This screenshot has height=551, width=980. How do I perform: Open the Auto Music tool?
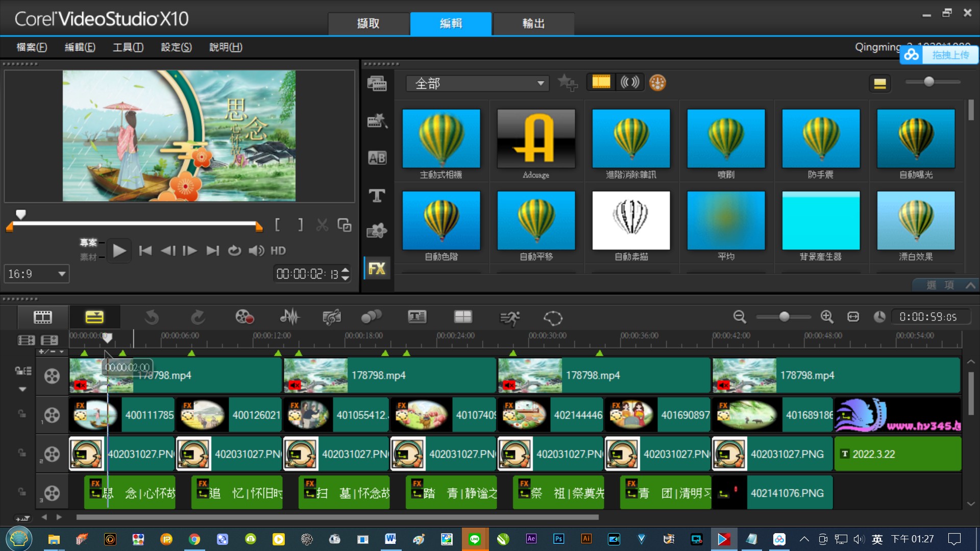pos(332,317)
